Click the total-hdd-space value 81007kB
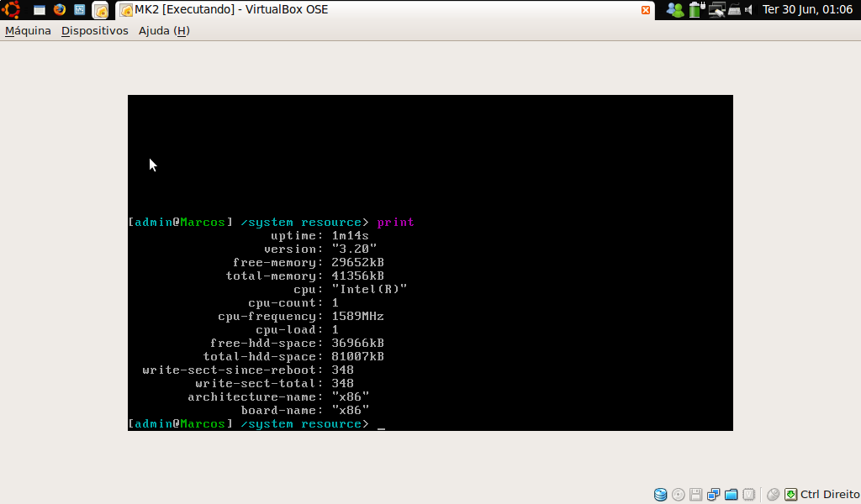The width and height of the screenshot is (861, 504). pos(357,356)
